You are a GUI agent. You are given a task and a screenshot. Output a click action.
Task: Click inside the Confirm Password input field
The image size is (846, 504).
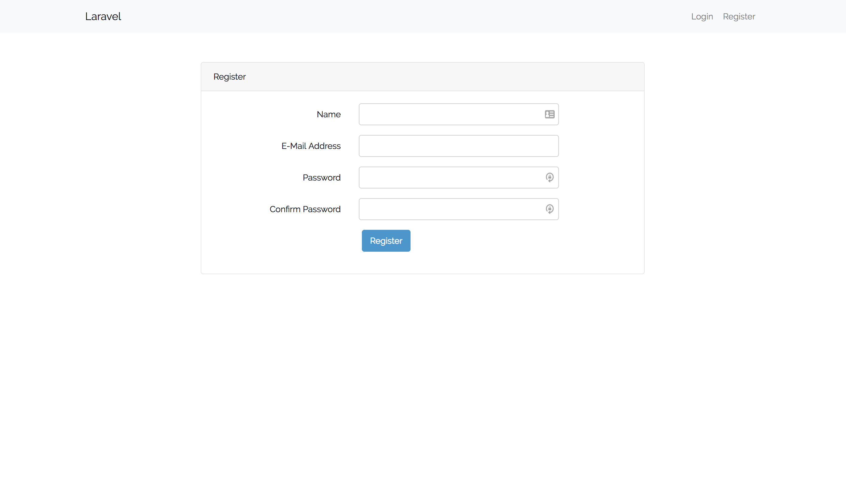442,209
